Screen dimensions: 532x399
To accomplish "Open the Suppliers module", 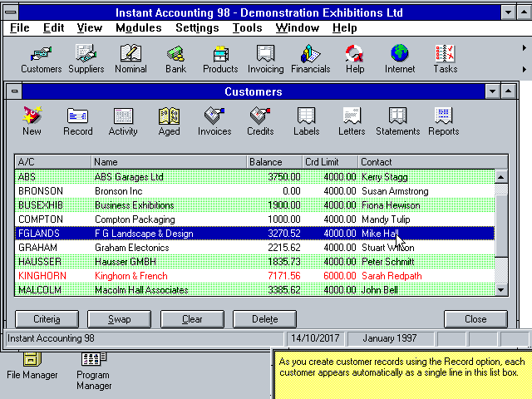I will 86,59.
